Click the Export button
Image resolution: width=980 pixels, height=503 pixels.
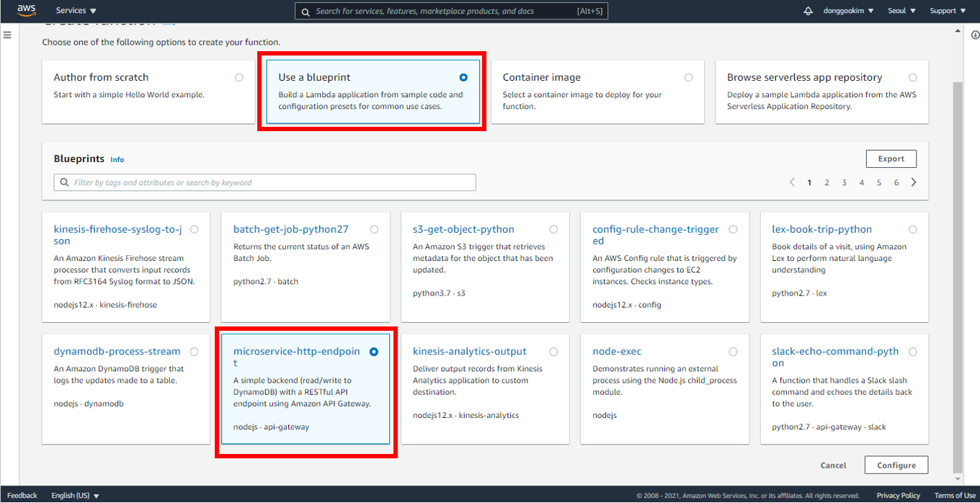(x=891, y=159)
